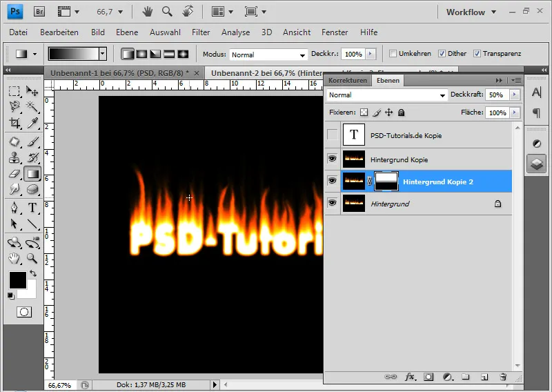Select the Spot Healing Brush tool
Viewport: 552px width, 392px height.
click(14, 141)
